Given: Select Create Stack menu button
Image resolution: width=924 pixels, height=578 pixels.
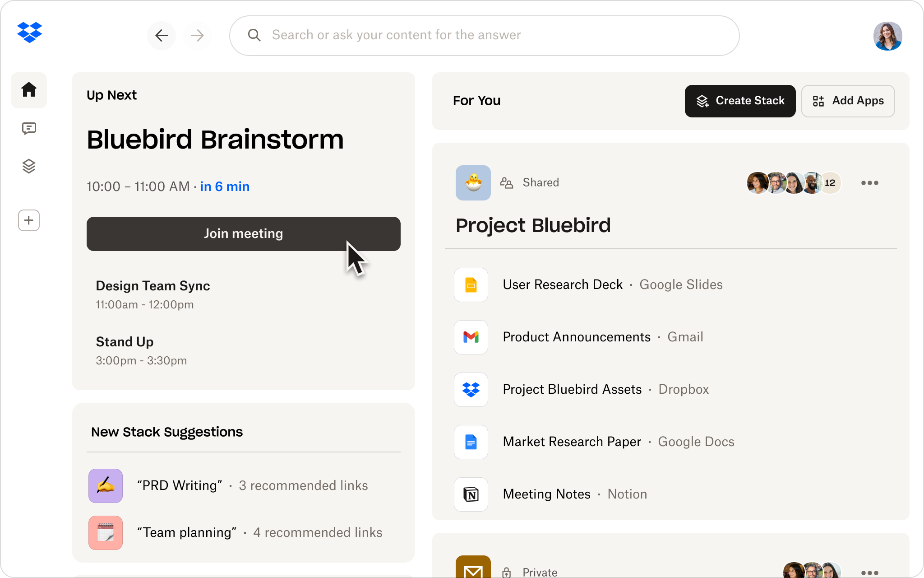Looking at the screenshot, I should coord(740,101).
